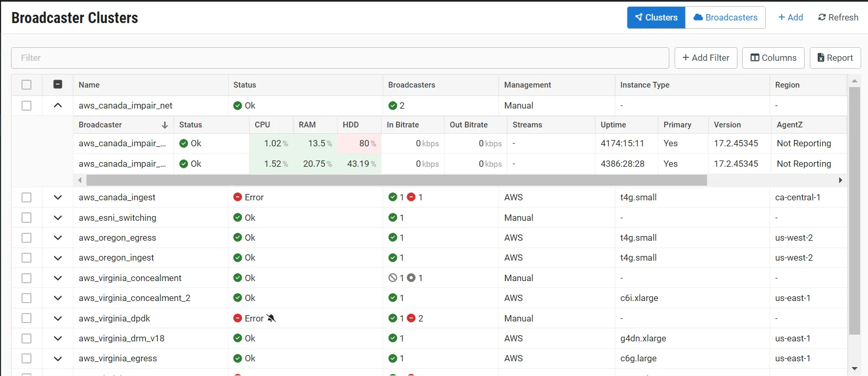Click green Ok icon for aws_esni_switching
868x376 pixels.
pos(238,218)
